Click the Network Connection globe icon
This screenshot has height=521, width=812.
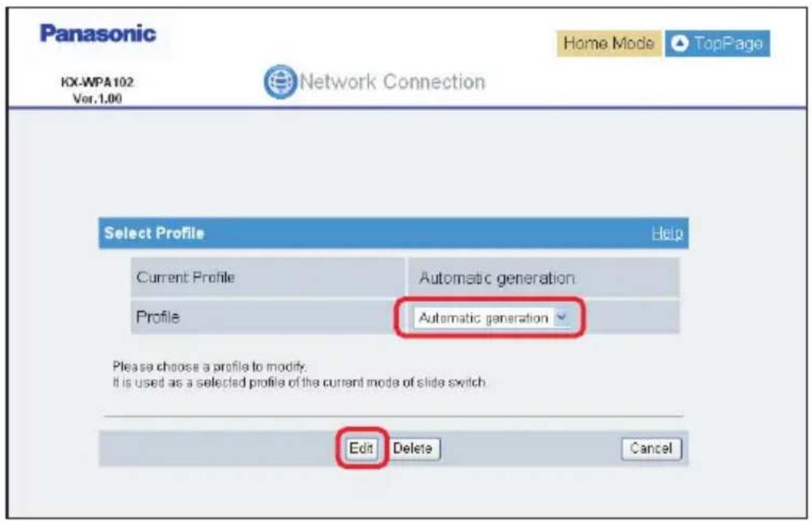click(x=279, y=81)
